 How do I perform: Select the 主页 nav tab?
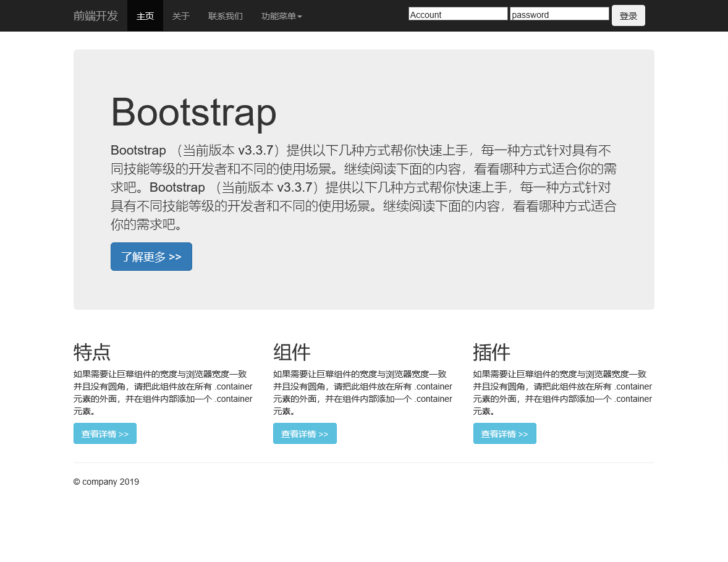(x=145, y=16)
